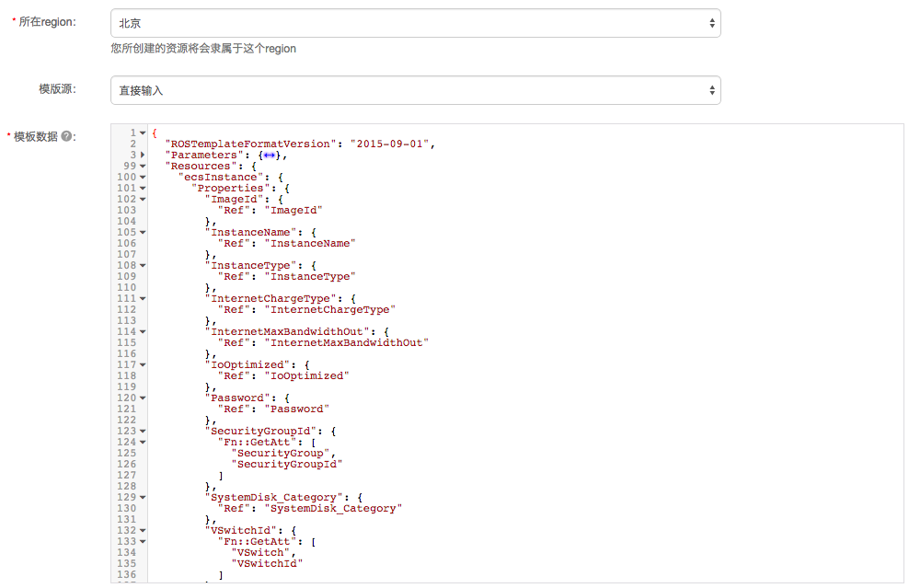
Task: Collapse the InstanceType block at line 108
Action: [143, 265]
